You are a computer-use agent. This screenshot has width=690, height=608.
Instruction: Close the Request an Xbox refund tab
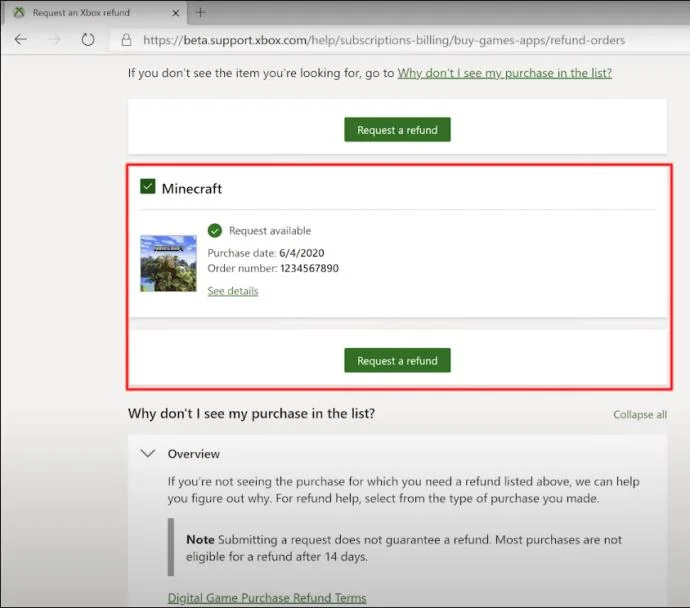[175, 13]
